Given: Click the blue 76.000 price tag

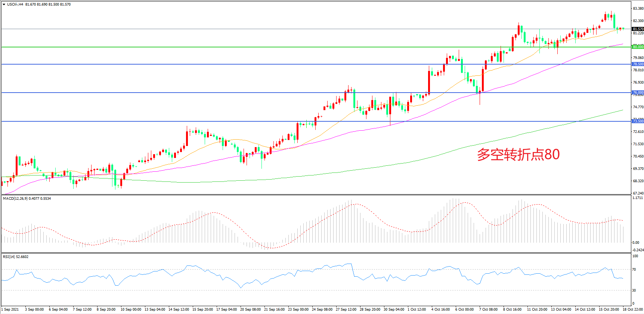Looking at the screenshot, I should (638, 93).
